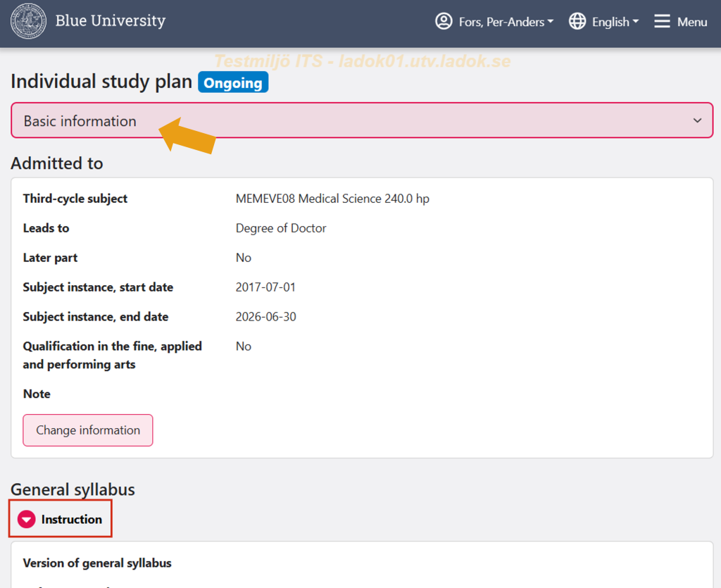Click the red Instruction arrow icon
Screen dimensions: 721x588
click(26, 519)
